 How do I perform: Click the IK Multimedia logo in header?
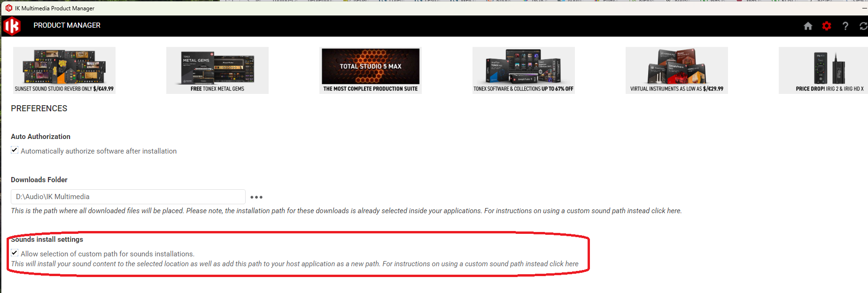(12, 26)
